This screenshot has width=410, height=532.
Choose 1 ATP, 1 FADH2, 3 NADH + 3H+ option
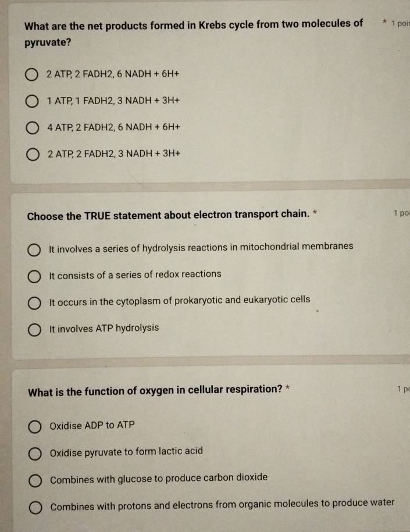[32, 101]
